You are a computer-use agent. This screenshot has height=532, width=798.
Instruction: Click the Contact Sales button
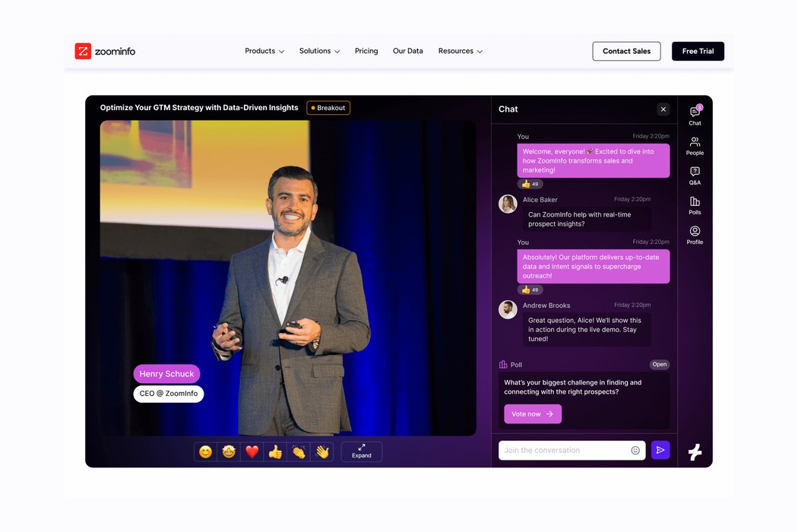pos(626,51)
